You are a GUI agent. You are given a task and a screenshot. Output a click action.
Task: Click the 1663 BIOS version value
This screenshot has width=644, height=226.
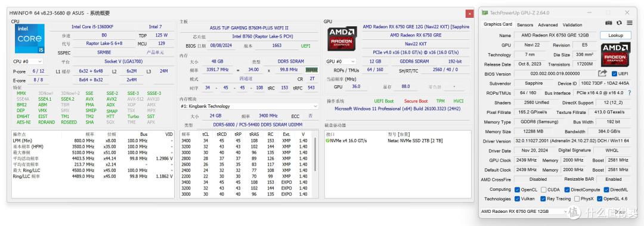pyautogui.click(x=277, y=46)
